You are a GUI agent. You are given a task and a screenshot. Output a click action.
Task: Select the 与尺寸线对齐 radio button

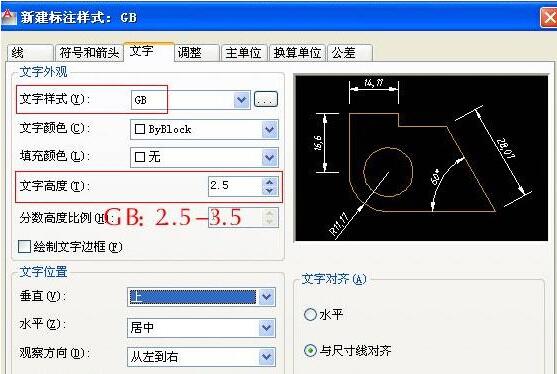click(x=310, y=351)
